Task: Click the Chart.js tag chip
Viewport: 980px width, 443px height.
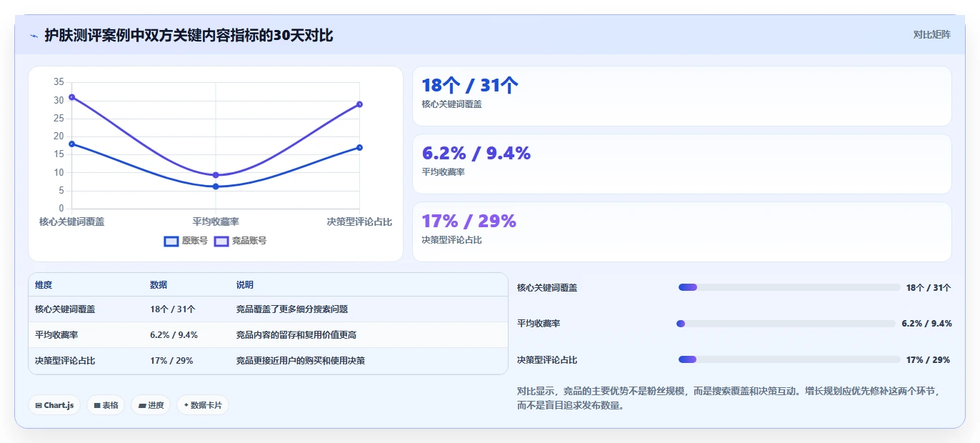Action: (x=55, y=405)
